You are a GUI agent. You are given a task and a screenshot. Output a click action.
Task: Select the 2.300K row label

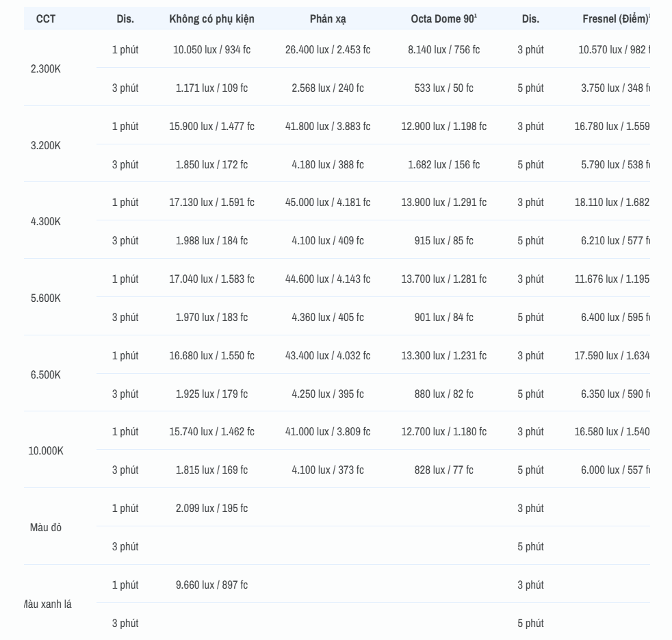(x=46, y=68)
